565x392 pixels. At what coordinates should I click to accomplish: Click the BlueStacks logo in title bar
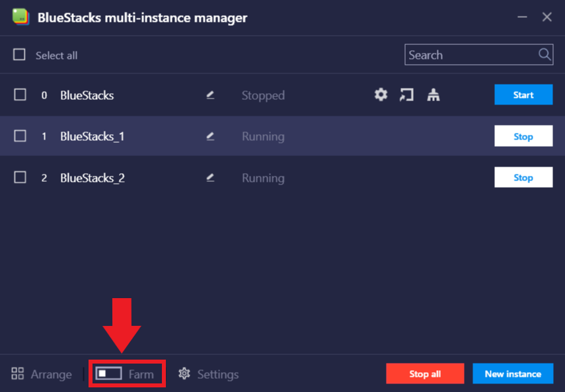tap(20, 17)
